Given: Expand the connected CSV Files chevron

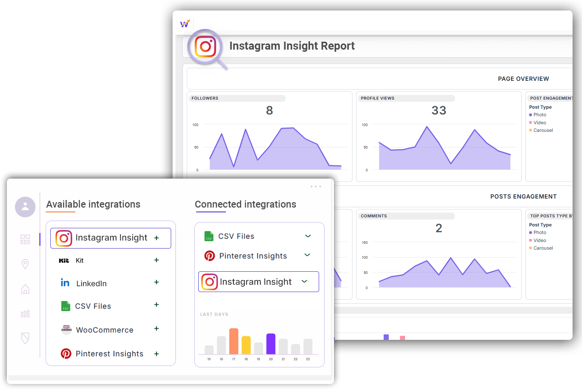Looking at the screenshot, I should [308, 236].
